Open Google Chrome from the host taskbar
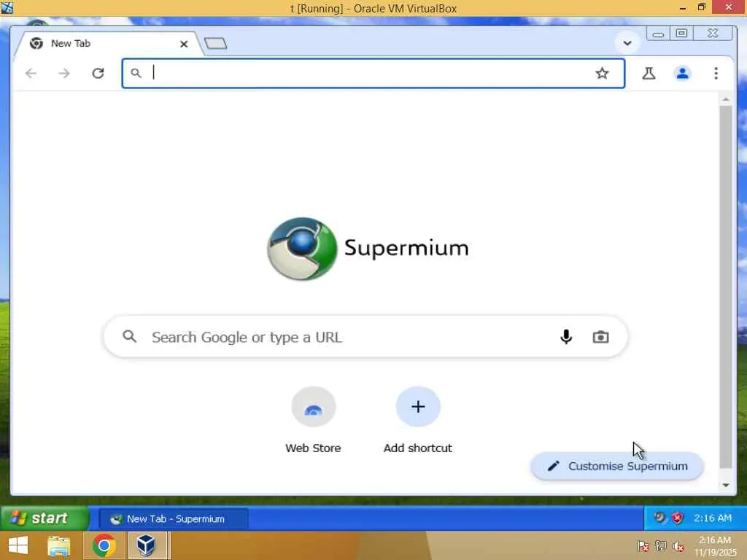This screenshot has height=560, width=747. pos(104,545)
